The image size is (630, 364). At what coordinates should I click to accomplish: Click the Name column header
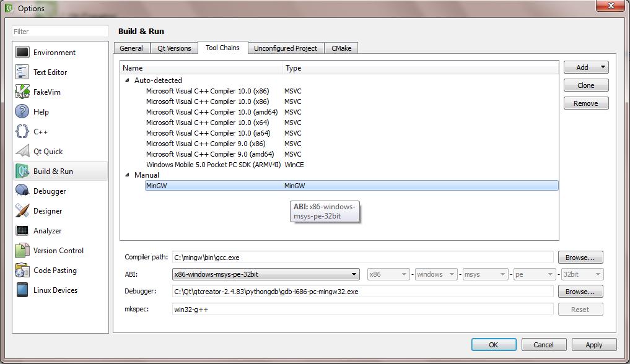pyautogui.click(x=202, y=68)
